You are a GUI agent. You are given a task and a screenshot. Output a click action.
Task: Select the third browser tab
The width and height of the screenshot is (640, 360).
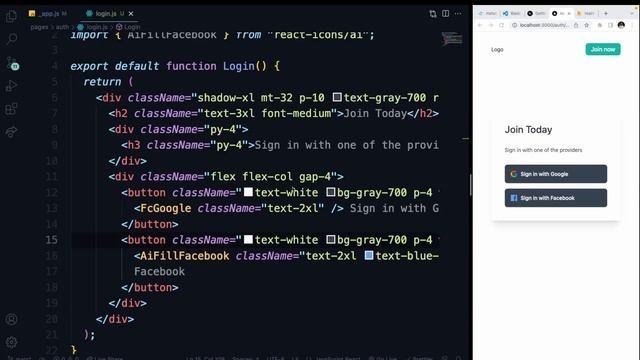coord(536,13)
